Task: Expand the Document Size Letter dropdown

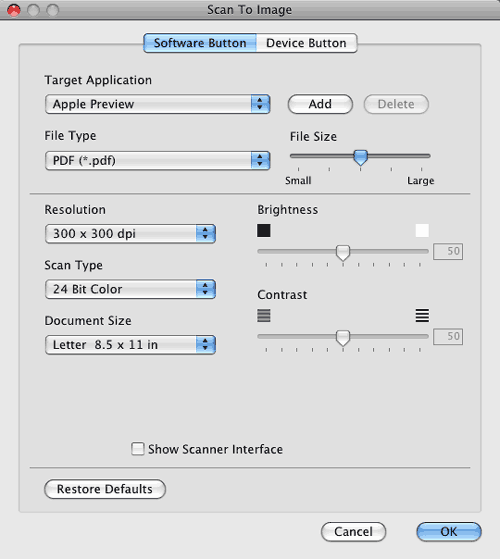Action: tap(130, 345)
